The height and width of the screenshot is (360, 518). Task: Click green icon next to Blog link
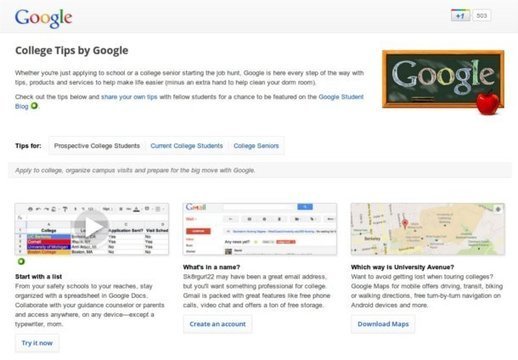point(34,106)
